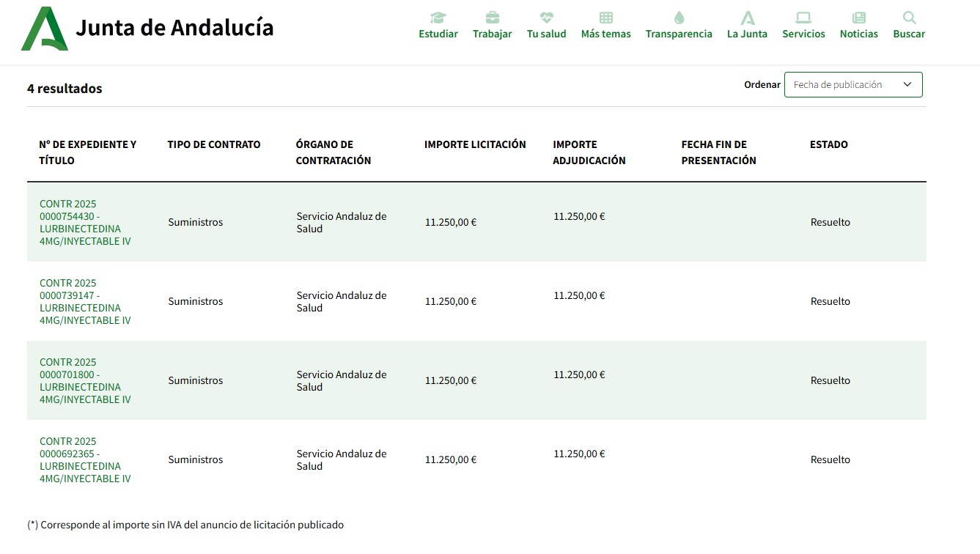Open the Transparencia droplet icon

(x=679, y=18)
